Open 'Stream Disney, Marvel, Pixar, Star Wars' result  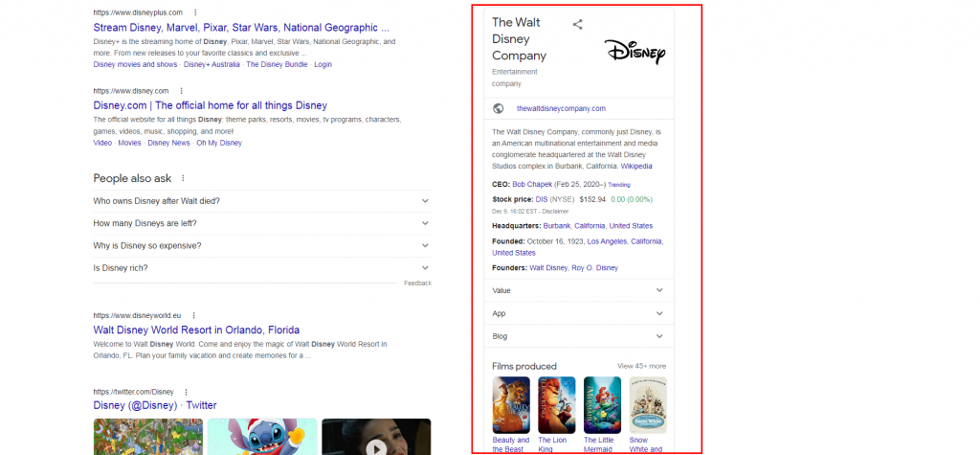pos(241,28)
